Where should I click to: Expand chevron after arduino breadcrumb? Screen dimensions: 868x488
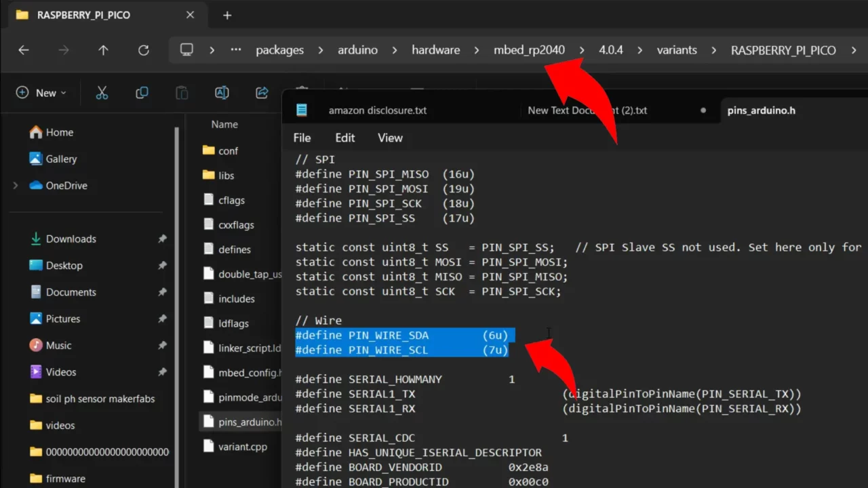(x=395, y=50)
